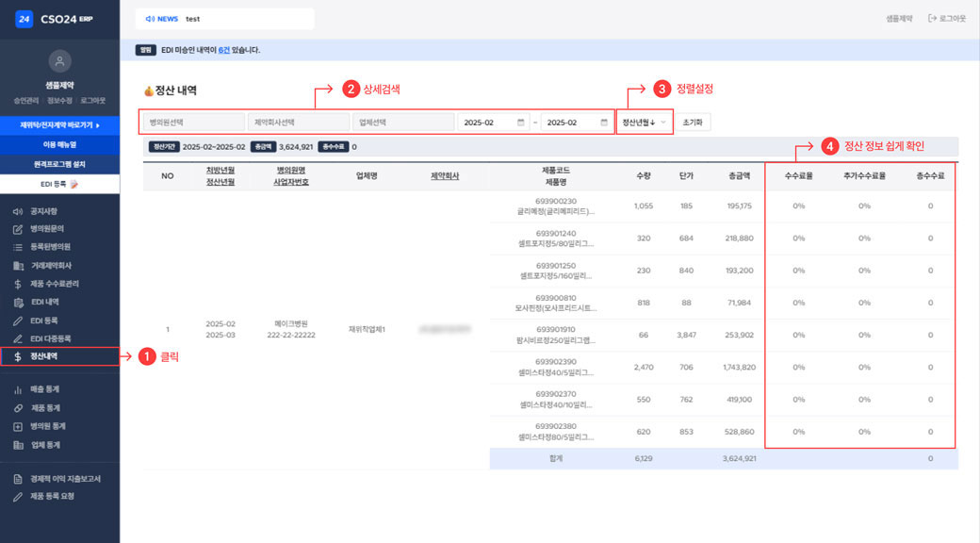
Task: Click the pencil icon beside sidebar EDI 등록
Action: pyautogui.click(x=18, y=321)
